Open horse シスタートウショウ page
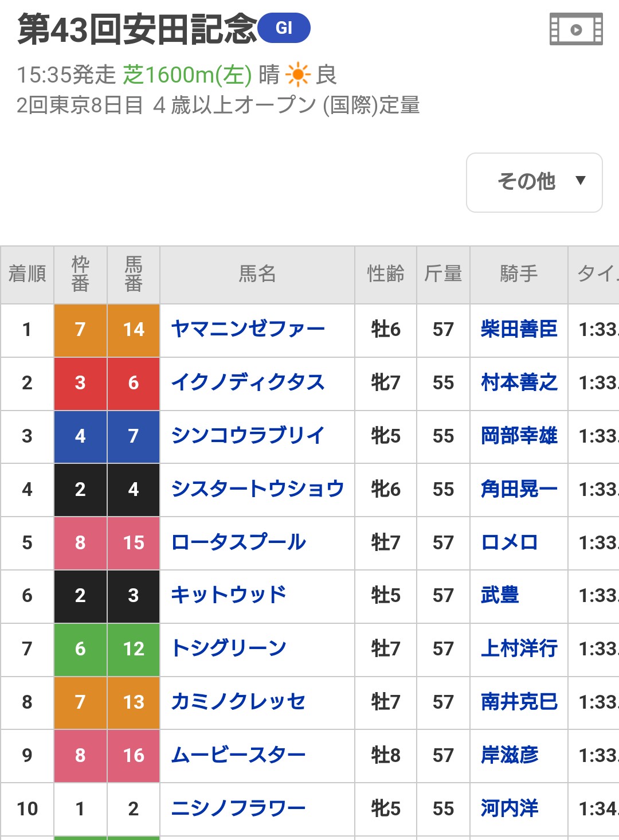The width and height of the screenshot is (619, 840). 257,489
